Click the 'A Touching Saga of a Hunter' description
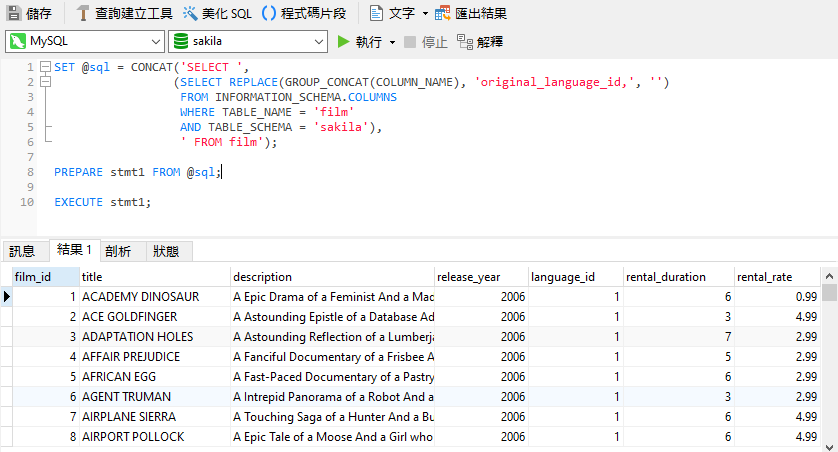The image size is (838, 452). pyautogui.click(x=332, y=417)
